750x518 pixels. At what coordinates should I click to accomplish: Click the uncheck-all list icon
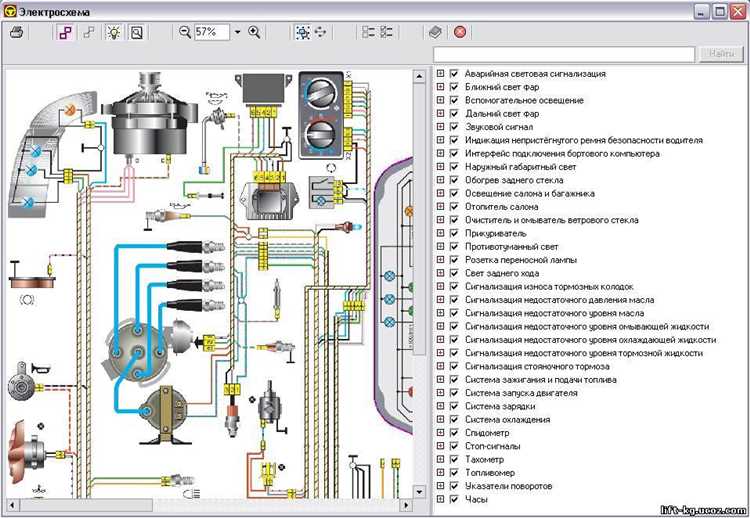(368, 33)
